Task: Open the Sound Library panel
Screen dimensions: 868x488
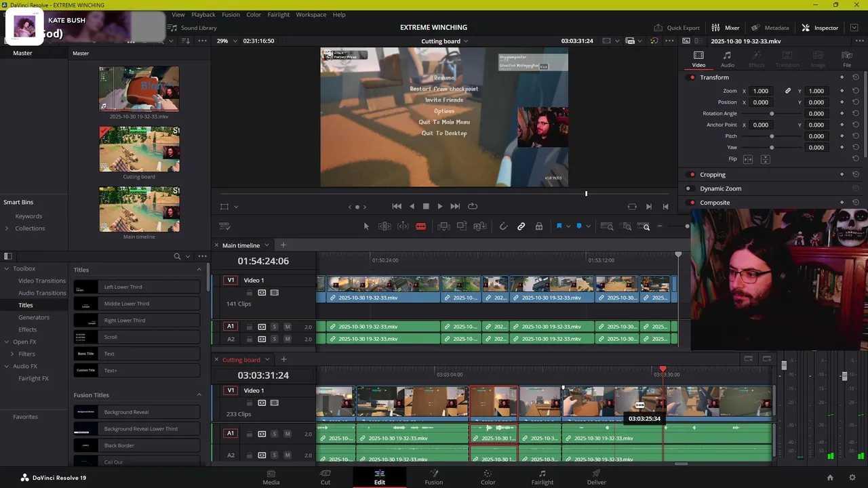Action: (x=193, y=28)
